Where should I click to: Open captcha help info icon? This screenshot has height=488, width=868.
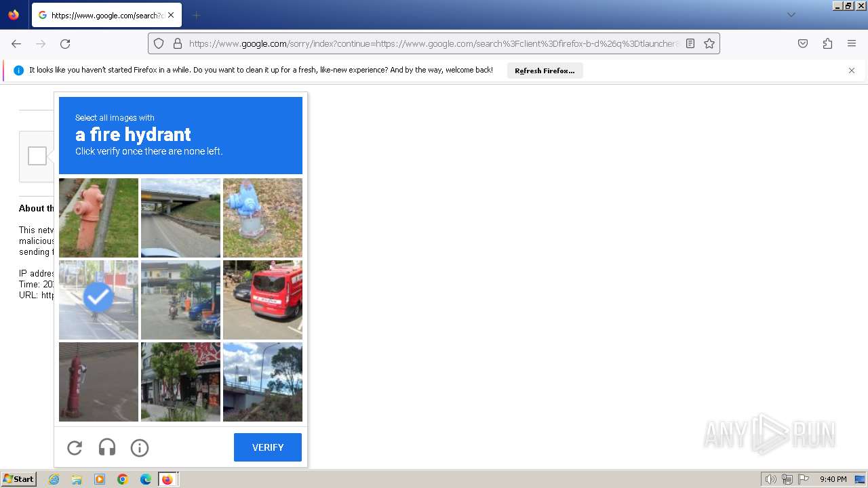pyautogui.click(x=140, y=447)
